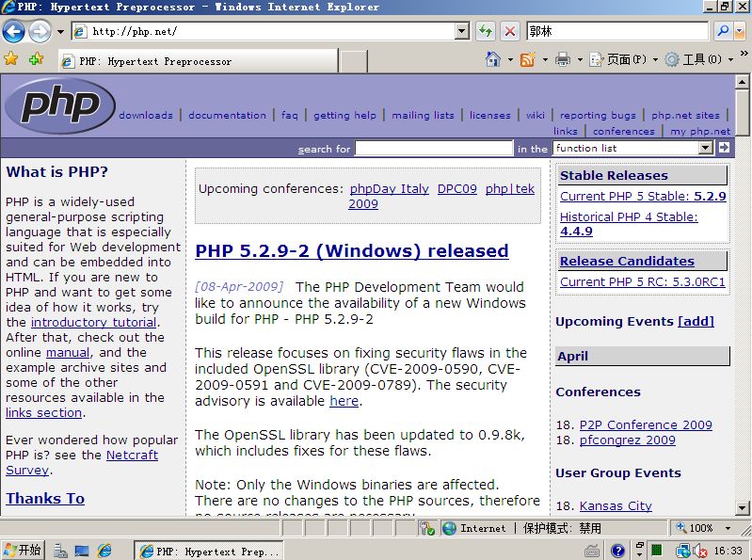Click the Add to Favorites icon
752x560 pixels.
coord(36,59)
